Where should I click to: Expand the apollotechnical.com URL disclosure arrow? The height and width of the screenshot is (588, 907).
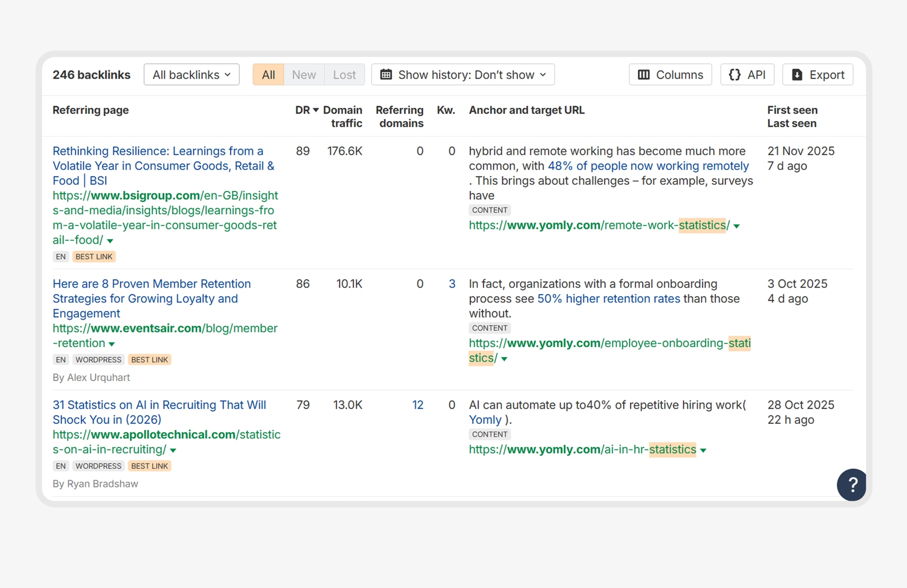(x=172, y=451)
